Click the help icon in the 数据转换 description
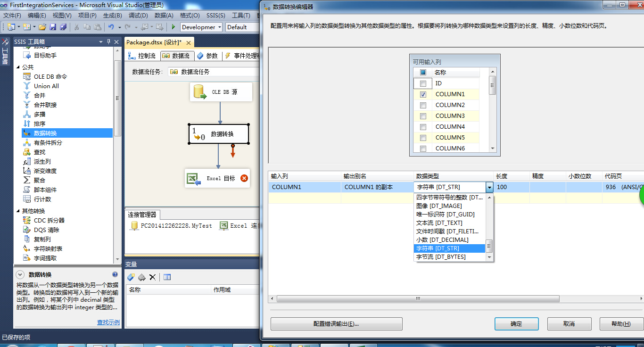 115,274
